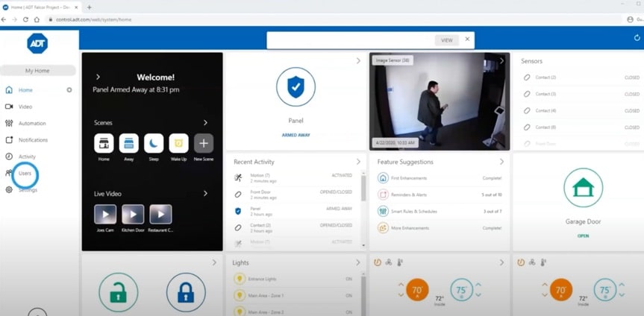Click the green unlocked padlock icon

119,293
